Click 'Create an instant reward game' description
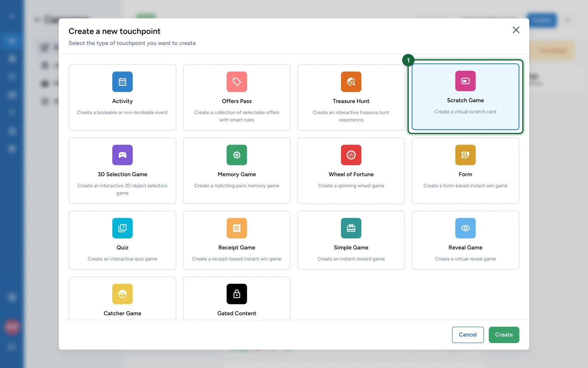Screen dimensions: 588x368 pos(351,259)
